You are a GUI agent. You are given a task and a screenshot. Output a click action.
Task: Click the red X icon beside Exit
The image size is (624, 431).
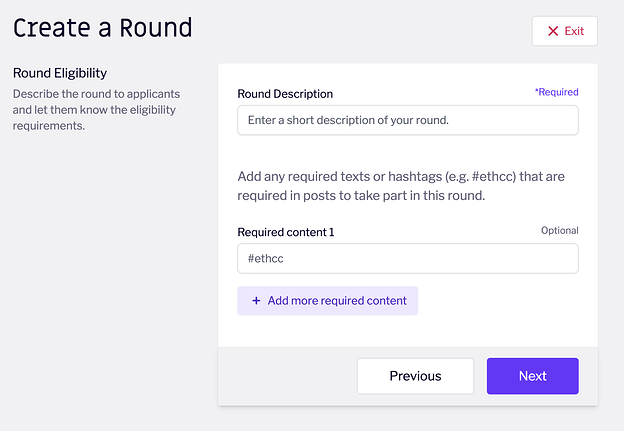click(553, 31)
